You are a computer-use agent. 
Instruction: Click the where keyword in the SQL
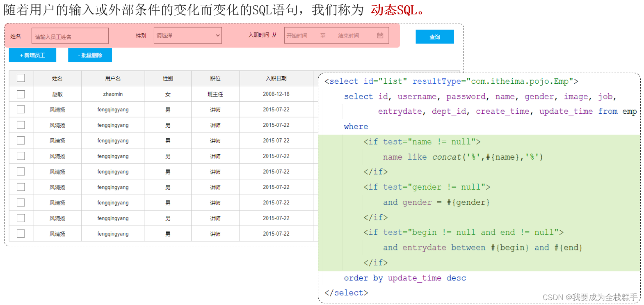[x=356, y=126]
